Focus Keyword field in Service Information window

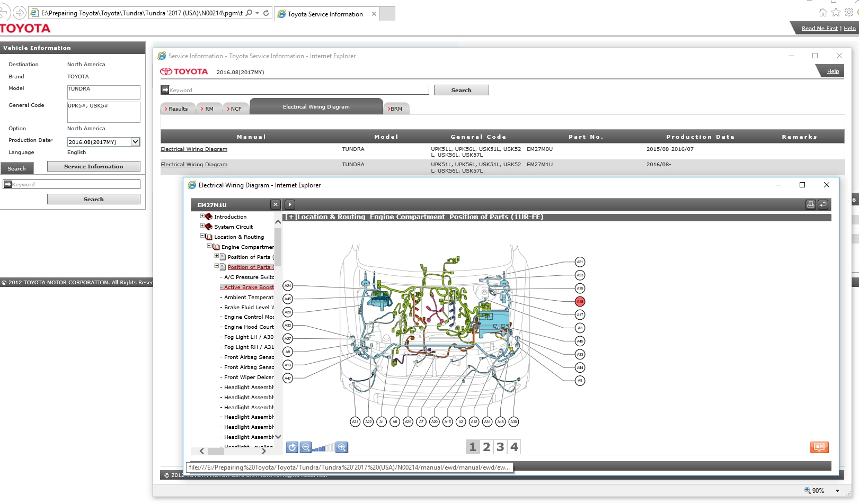point(295,90)
